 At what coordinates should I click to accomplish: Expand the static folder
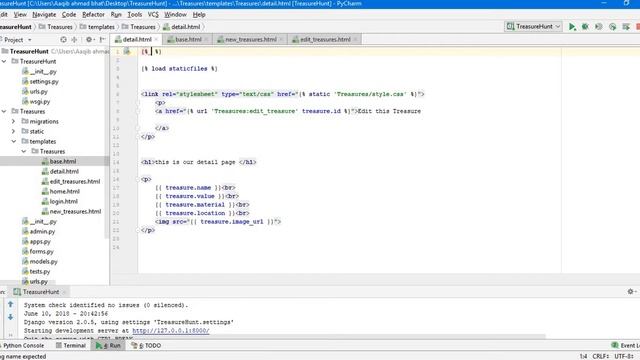coord(13,131)
